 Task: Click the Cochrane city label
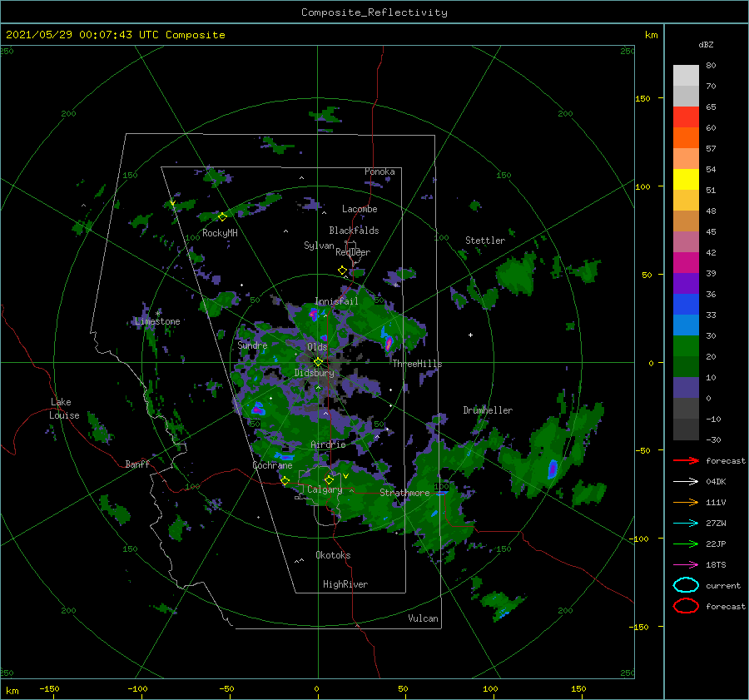point(272,465)
